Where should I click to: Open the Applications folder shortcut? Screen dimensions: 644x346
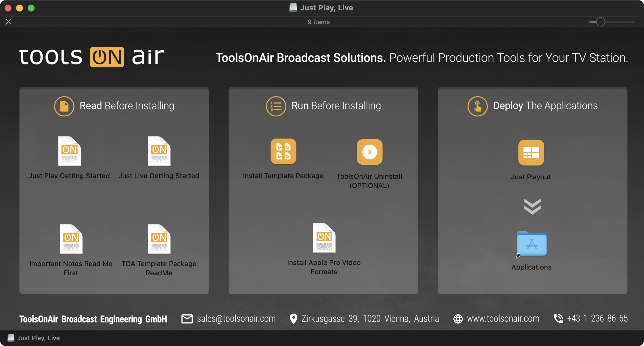(x=532, y=244)
